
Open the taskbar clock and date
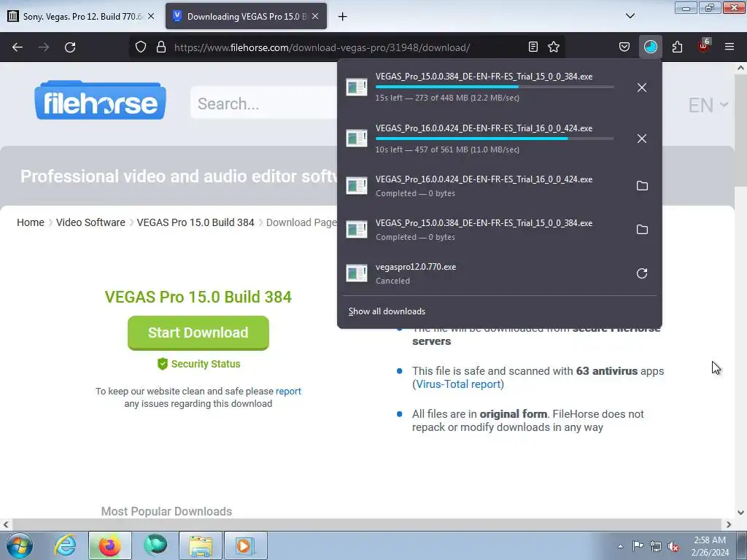(x=710, y=546)
